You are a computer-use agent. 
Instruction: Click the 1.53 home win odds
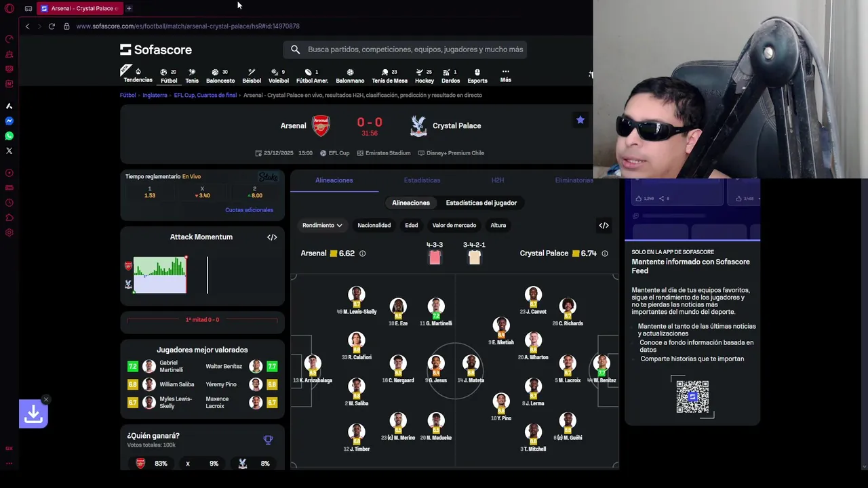(x=150, y=192)
